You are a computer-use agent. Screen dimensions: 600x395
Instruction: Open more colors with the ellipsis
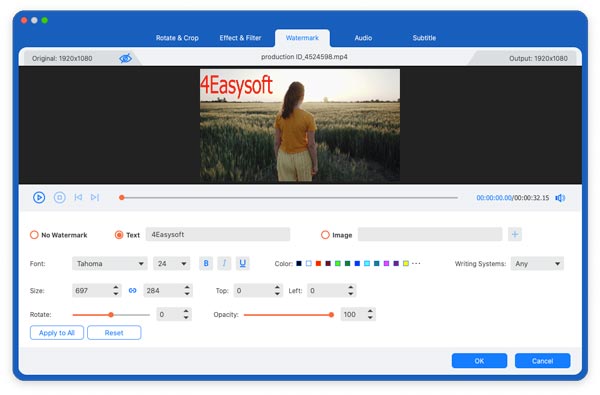(416, 263)
